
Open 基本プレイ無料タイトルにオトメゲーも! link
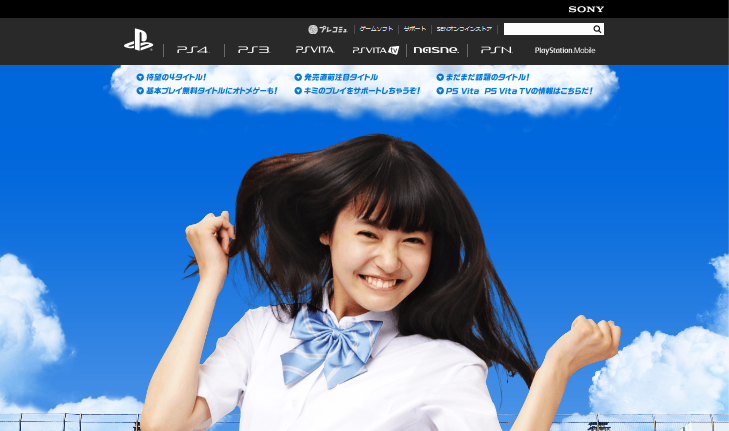coord(207,91)
